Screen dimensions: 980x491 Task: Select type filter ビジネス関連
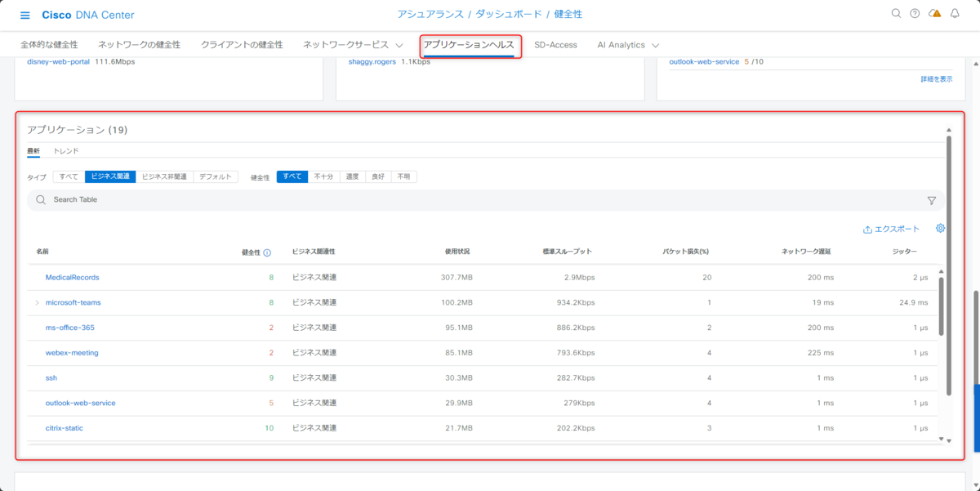[110, 176]
